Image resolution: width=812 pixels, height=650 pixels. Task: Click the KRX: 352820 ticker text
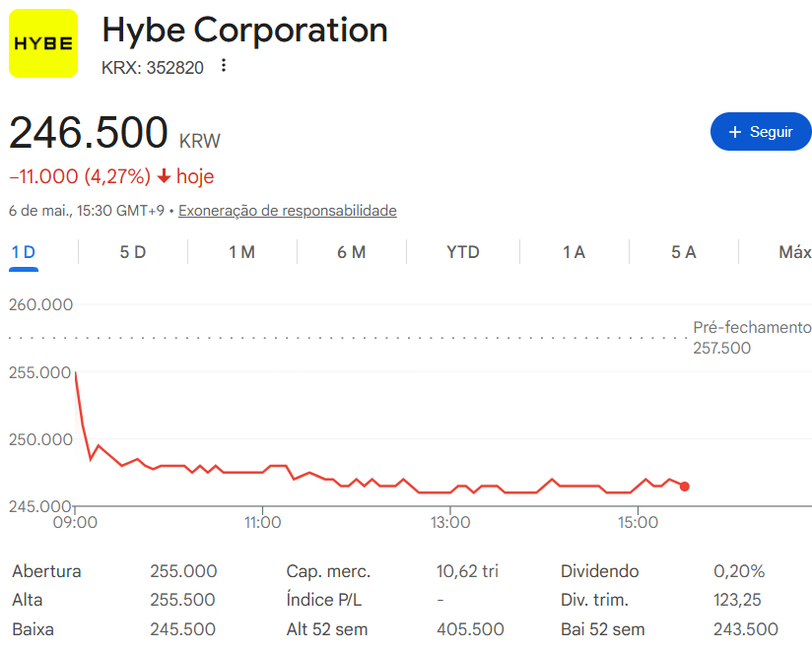153,68
